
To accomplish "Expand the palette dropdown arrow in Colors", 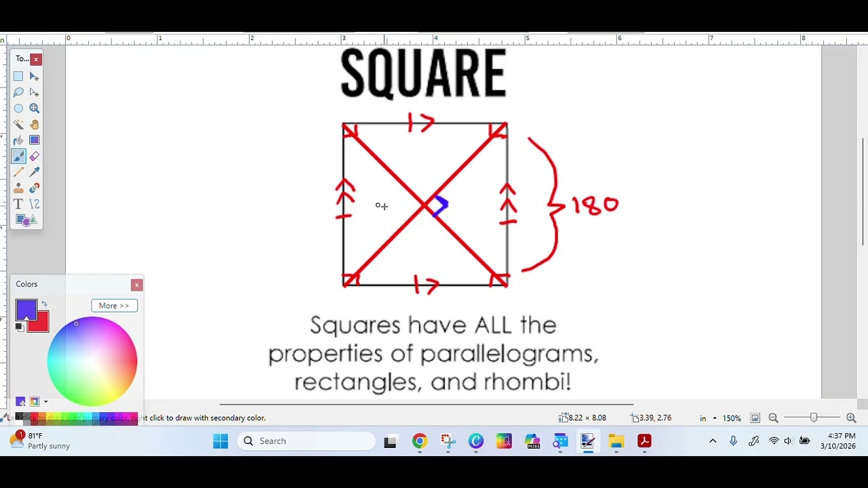I will (x=45, y=402).
